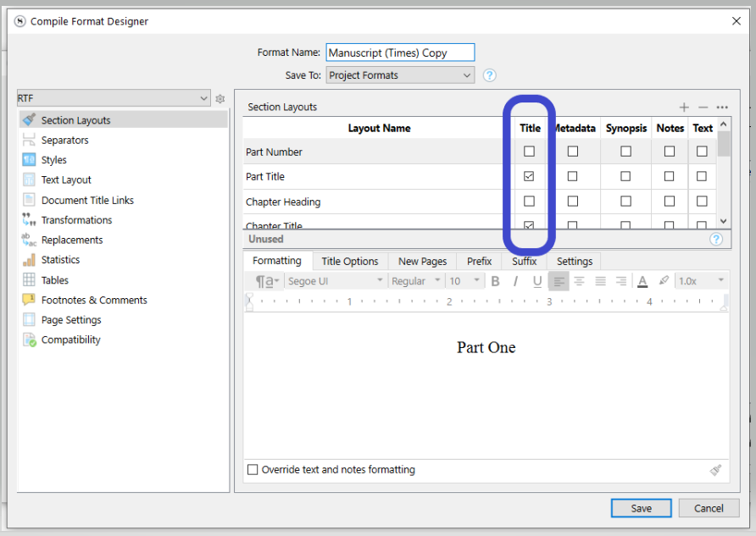The height and width of the screenshot is (536, 756).
Task: Toggle Title checkbox for Part Number
Action: click(x=529, y=152)
